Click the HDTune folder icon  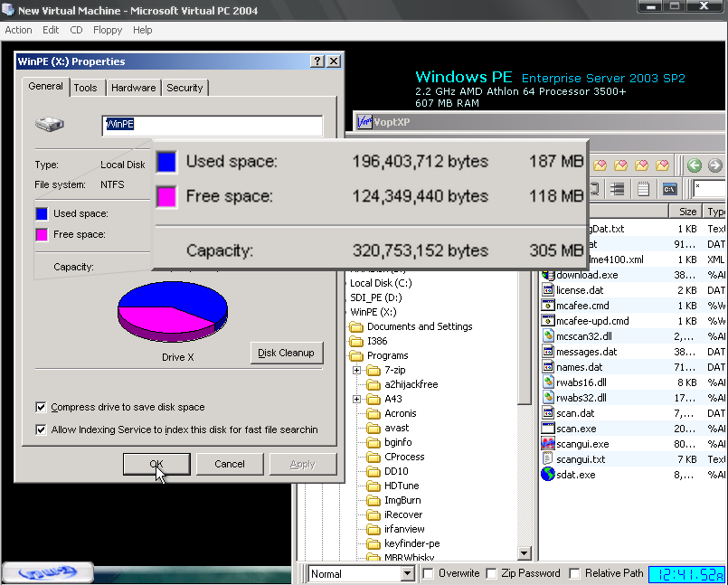(x=373, y=486)
